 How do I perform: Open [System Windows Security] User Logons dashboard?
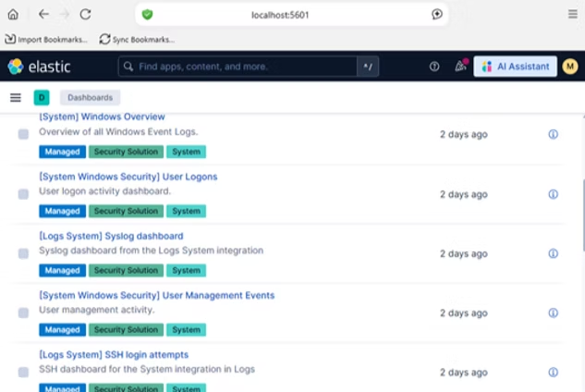[128, 177]
